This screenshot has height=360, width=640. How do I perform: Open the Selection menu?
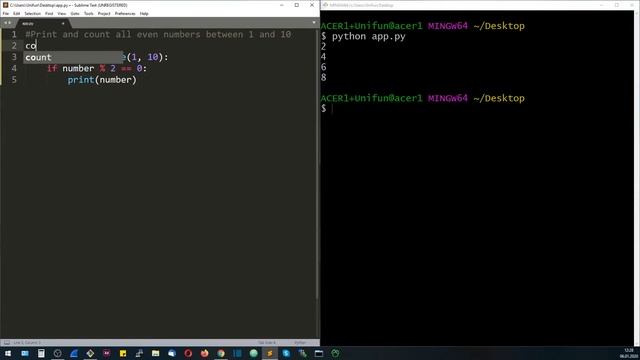coord(32,13)
